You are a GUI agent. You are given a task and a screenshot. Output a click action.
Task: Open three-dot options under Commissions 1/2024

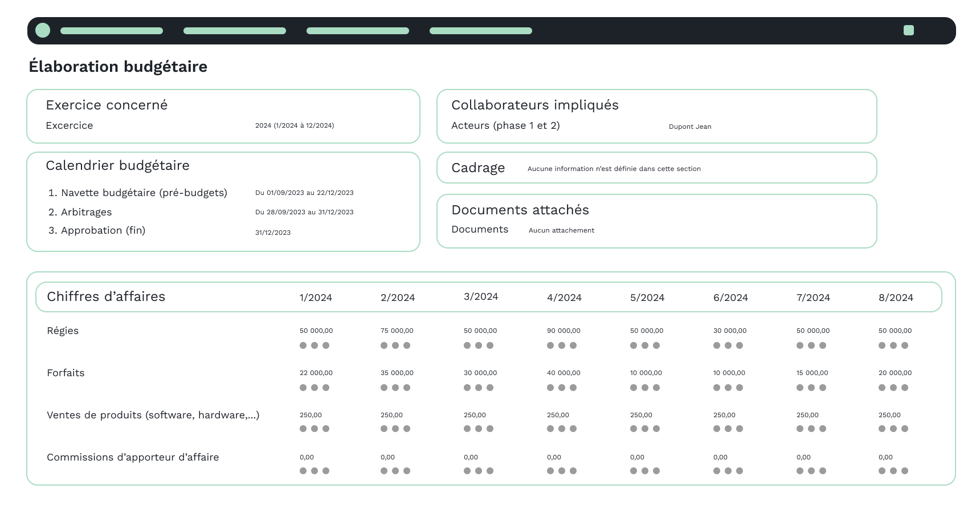315,471
